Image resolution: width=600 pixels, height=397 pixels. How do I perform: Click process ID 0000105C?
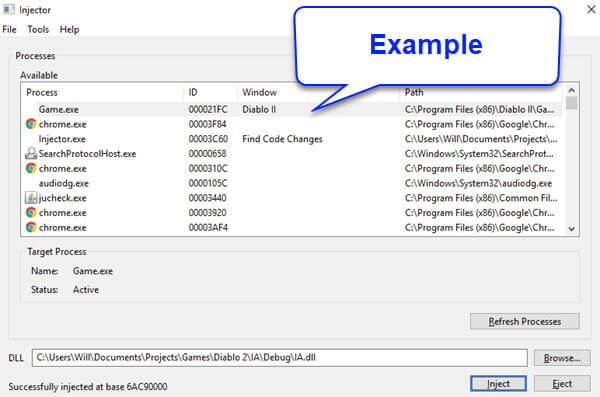click(x=208, y=183)
